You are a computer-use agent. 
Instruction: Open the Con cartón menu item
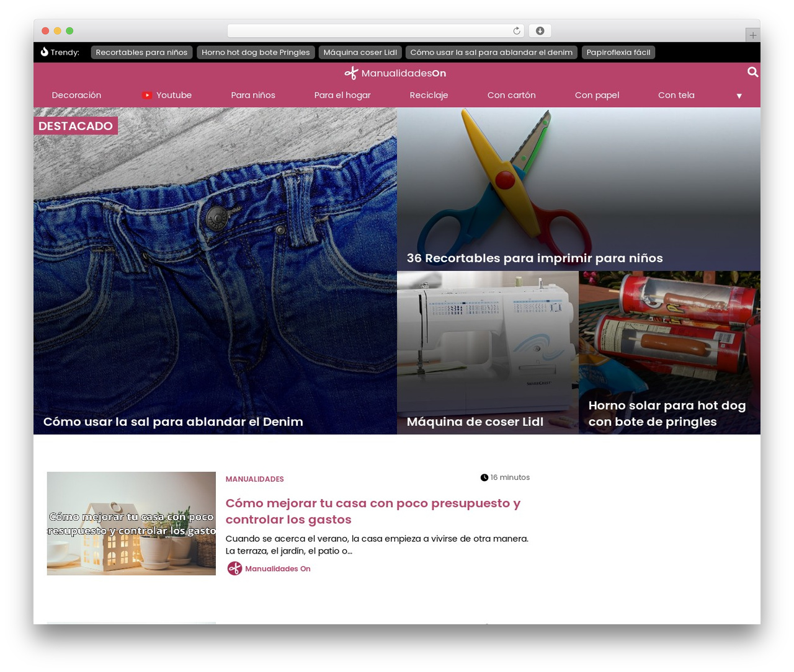point(511,95)
